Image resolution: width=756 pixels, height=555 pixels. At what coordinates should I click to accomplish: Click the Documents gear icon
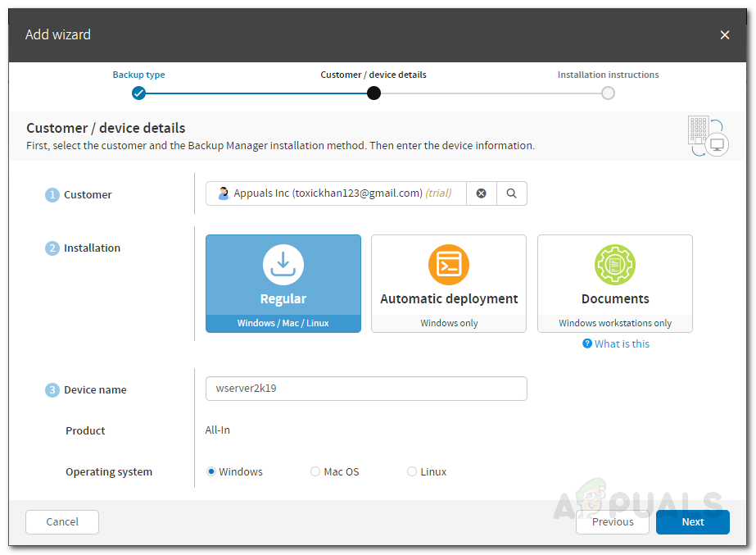click(615, 265)
